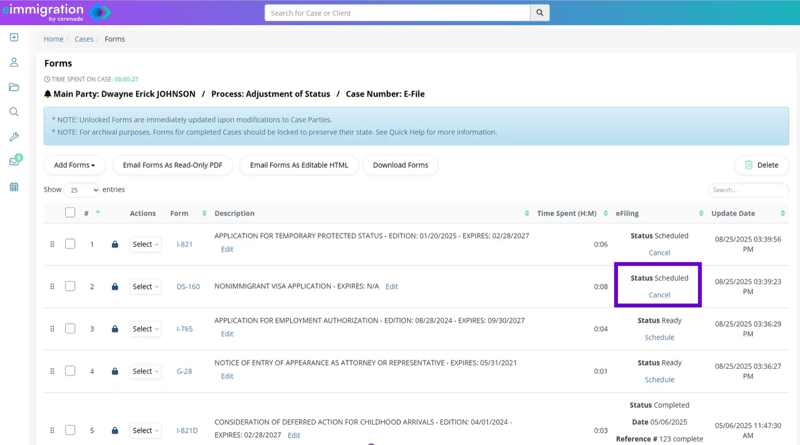Click the plus/add new icon in sidebar
This screenshot has width=800, height=445.
pyautogui.click(x=14, y=38)
